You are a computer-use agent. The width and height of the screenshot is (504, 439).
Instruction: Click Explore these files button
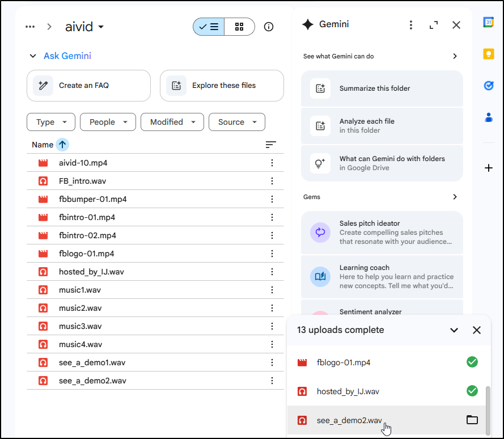pyautogui.click(x=222, y=86)
